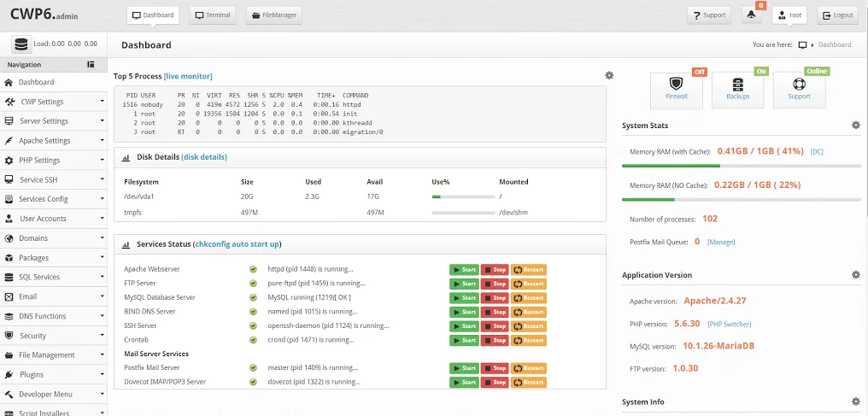This screenshot has height=416, width=868.
Task: Click the Postfix Mail Server status check
Action: pos(253,368)
